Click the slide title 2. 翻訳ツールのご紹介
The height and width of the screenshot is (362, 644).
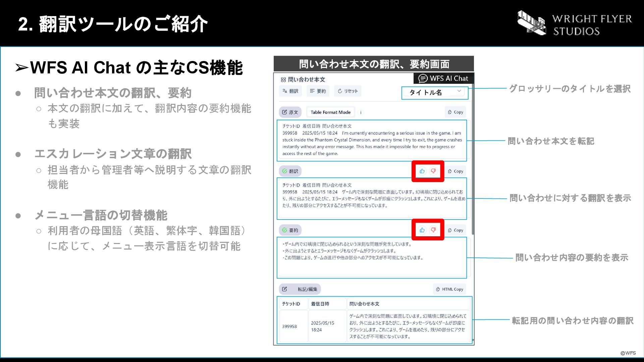[x=113, y=24]
